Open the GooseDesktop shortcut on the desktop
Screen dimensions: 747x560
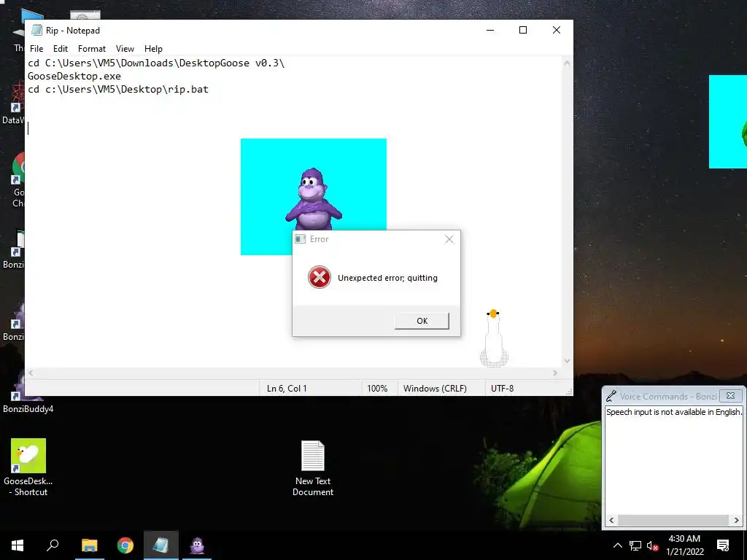(x=28, y=467)
